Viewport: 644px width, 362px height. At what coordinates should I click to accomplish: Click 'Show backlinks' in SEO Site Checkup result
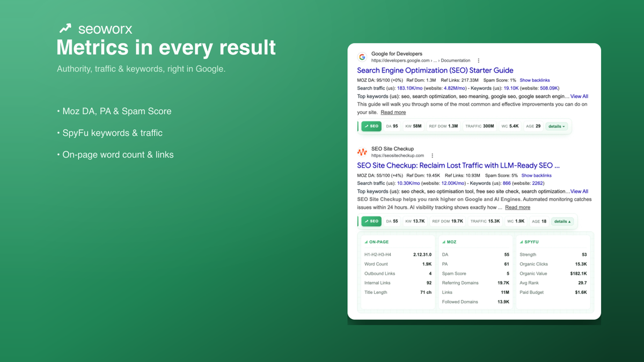(536, 175)
